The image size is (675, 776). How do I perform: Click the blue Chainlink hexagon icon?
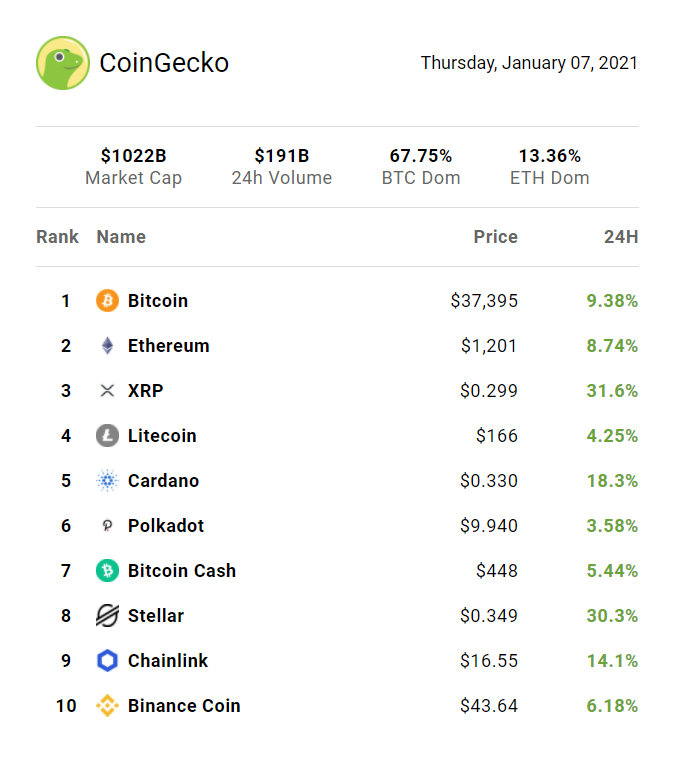pos(107,661)
